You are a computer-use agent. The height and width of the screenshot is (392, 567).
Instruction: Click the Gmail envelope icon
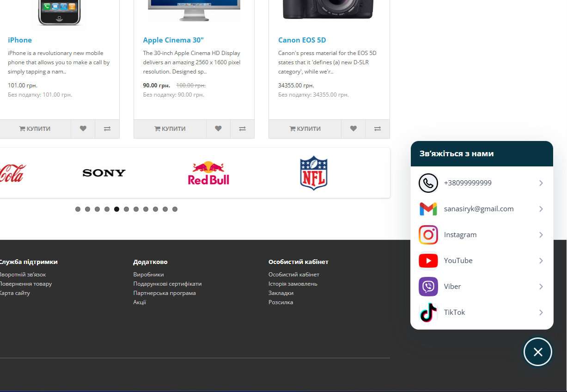pyautogui.click(x=428, y=209)
